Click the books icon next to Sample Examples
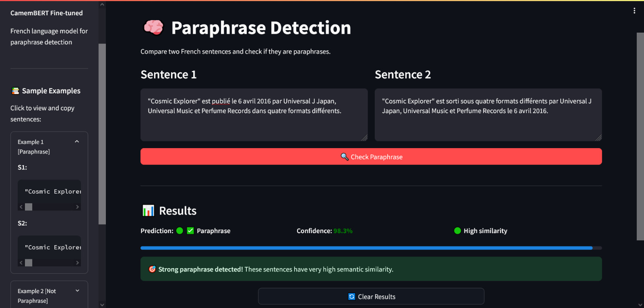The height and width of the screenshot is (308, 644). (x=15, y=91)
